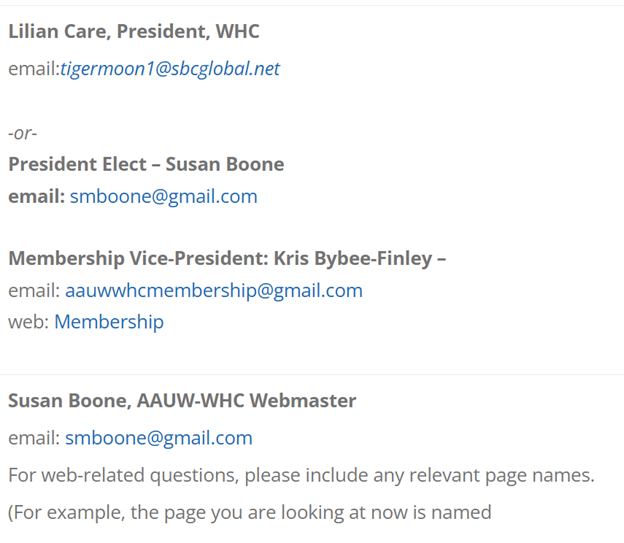Click the 'email:' label under Webmaster heading
624x543 pixels.
tap(34, 438)
